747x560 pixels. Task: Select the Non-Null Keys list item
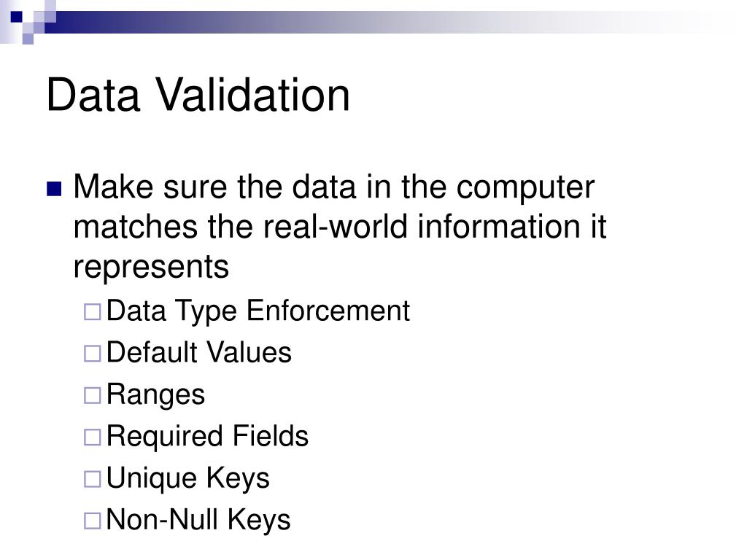tap(198, 520)
